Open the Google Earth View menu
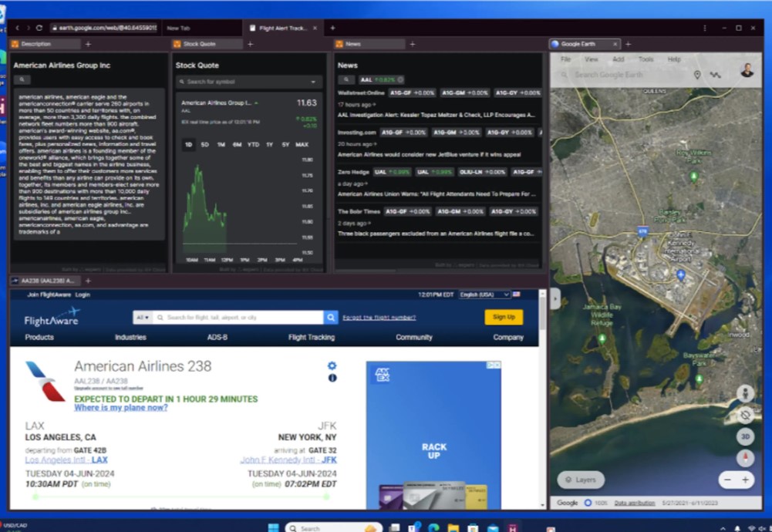 592,59
